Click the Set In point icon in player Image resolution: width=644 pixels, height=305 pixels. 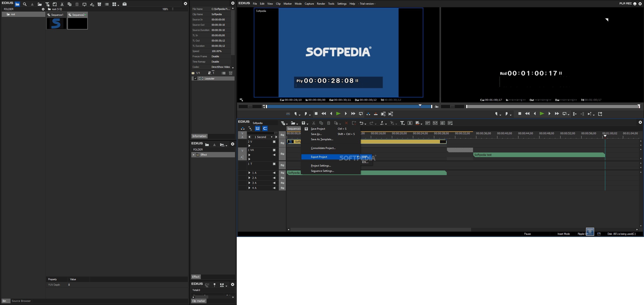pos(296,114)
